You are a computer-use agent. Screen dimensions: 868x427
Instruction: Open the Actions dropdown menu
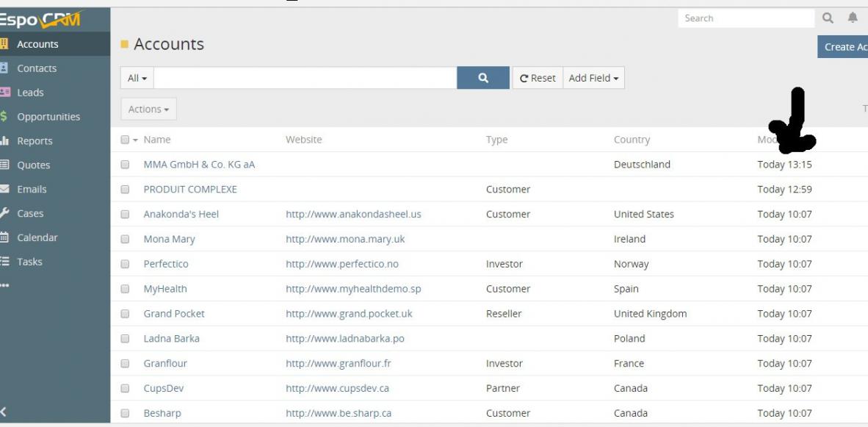click(148, 110)
